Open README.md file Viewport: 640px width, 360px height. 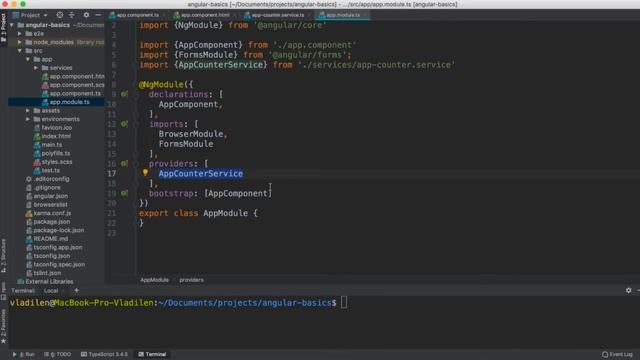[47, 239]
